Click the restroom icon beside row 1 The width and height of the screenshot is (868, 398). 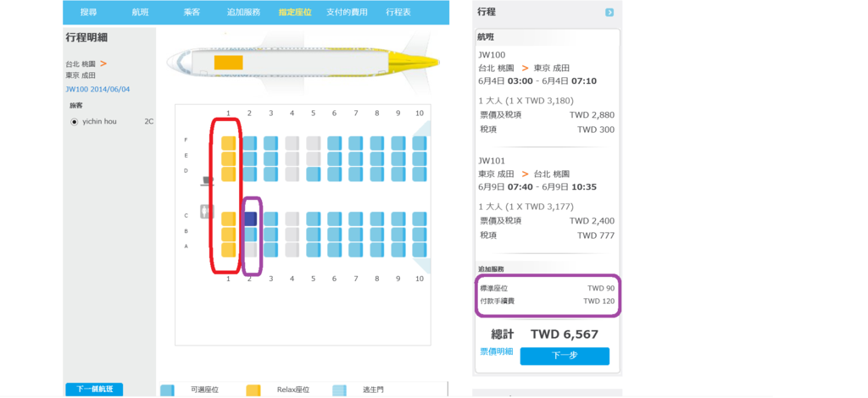207,212
